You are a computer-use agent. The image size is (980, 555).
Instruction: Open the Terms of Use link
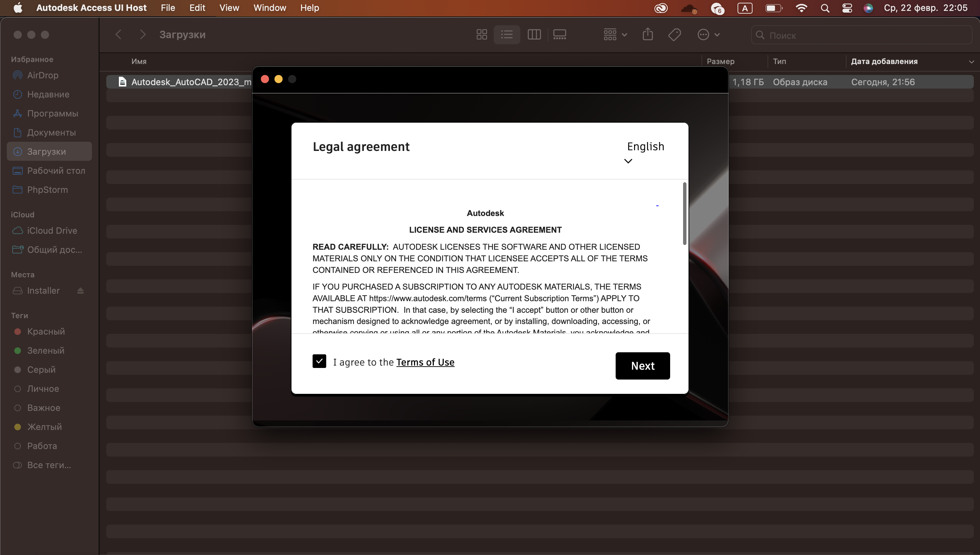click(425, 362)
